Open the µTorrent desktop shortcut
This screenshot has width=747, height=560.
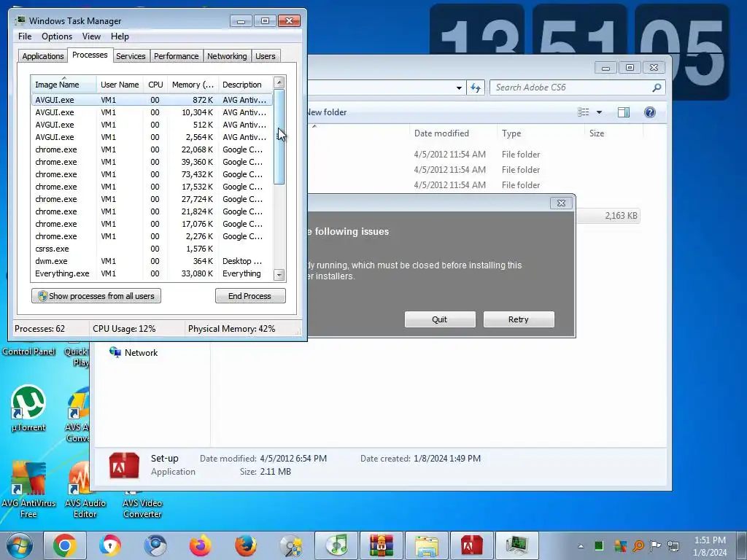[x=28, y=408]
